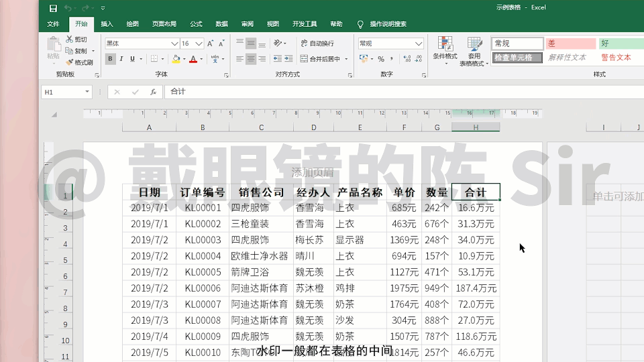
Task: Apply the red font color
Action: [x=193, y=59]
